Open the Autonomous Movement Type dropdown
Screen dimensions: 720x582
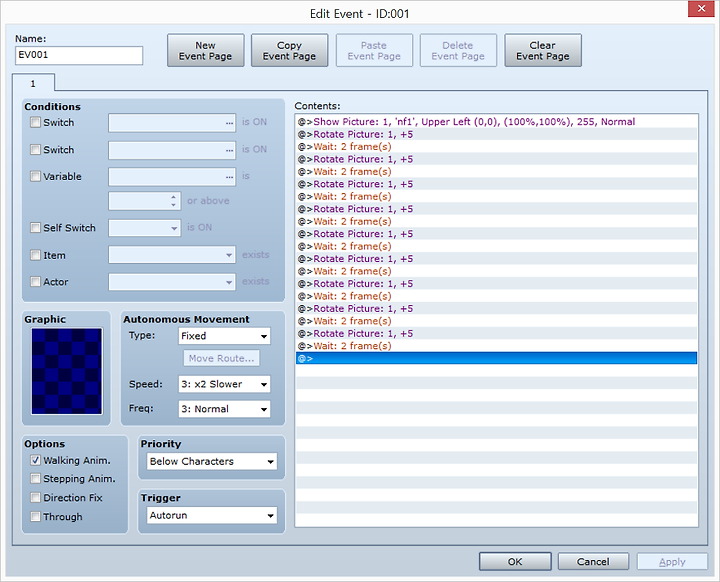tap(224, 336)
